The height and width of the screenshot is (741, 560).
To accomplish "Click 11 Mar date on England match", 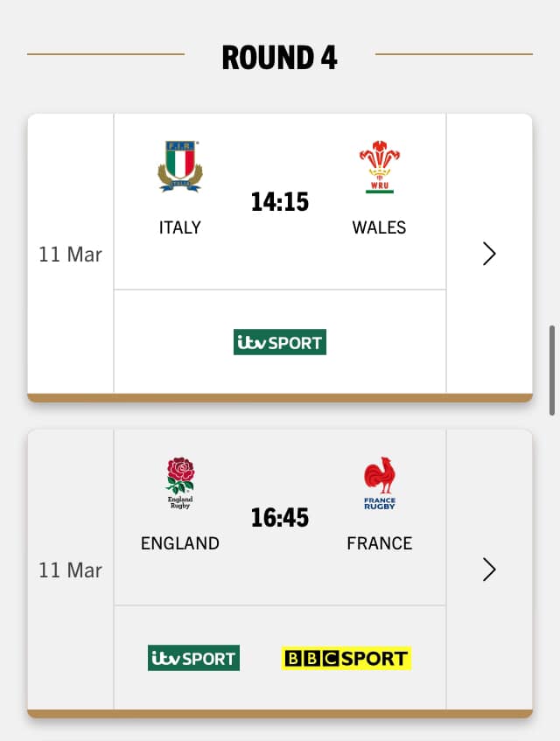I will (70, 570).
